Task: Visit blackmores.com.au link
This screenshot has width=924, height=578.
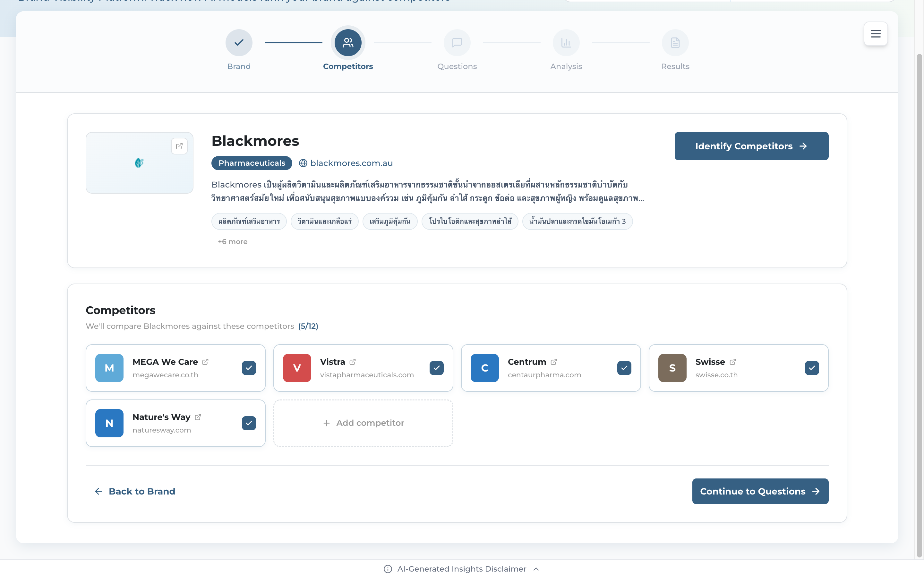Action: [x=351, y=163]
